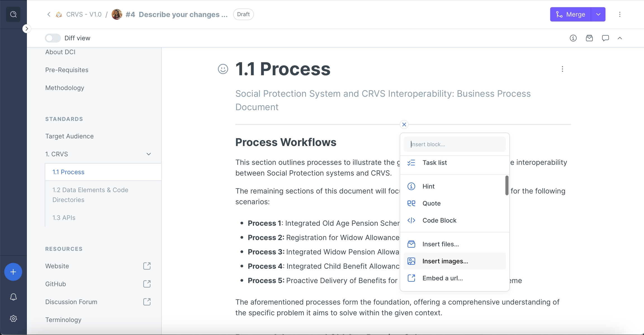This screenshot has height=335, width=644.
Task: Click the Merge button
Action: pyautogui.click(x=570, y=14)
